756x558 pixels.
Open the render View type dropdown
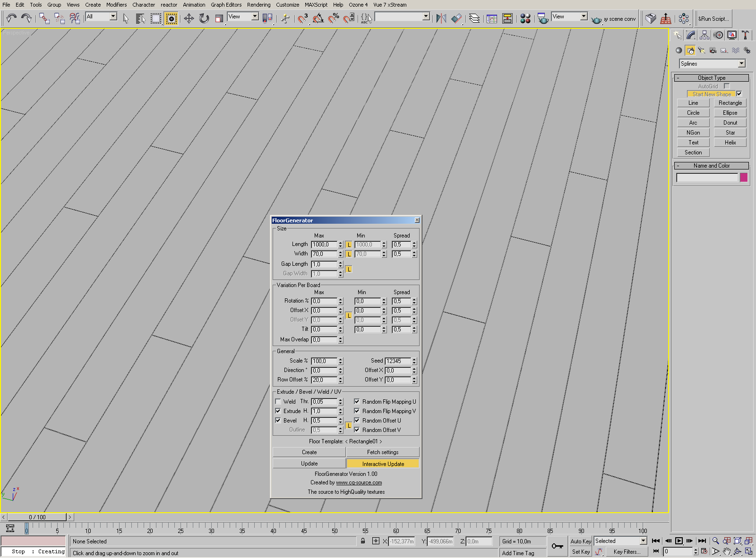569,17
